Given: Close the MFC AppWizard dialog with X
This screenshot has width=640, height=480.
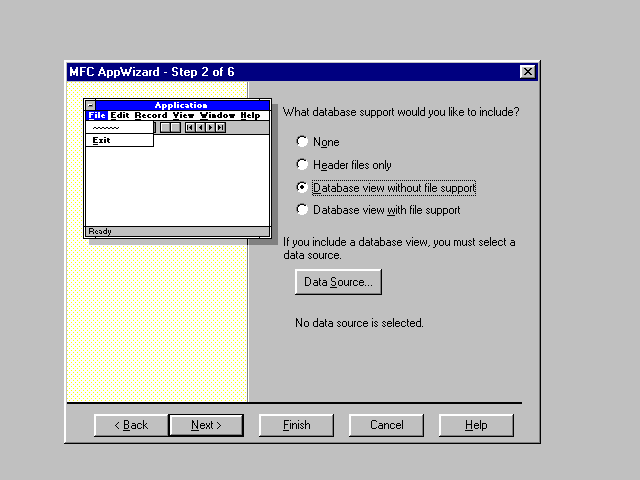Looking at the screenshot, I should click(x=528, y=72).
